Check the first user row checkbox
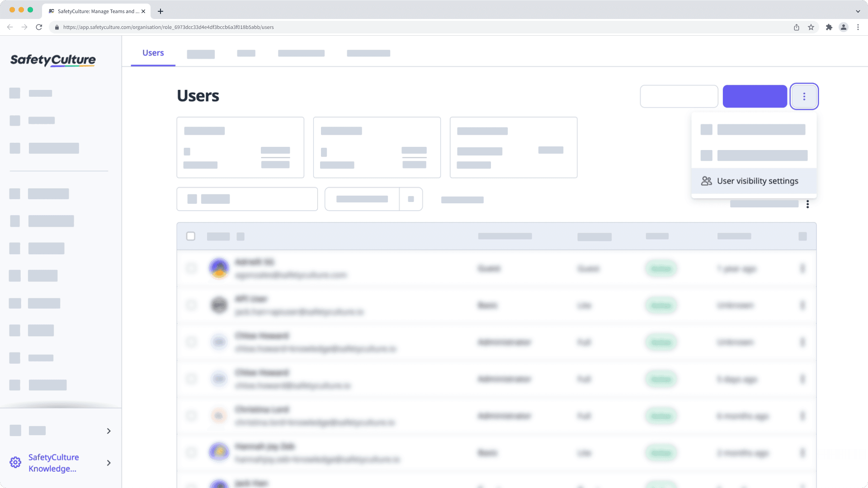Screen dimensions: 868x488 coord(191,268)
